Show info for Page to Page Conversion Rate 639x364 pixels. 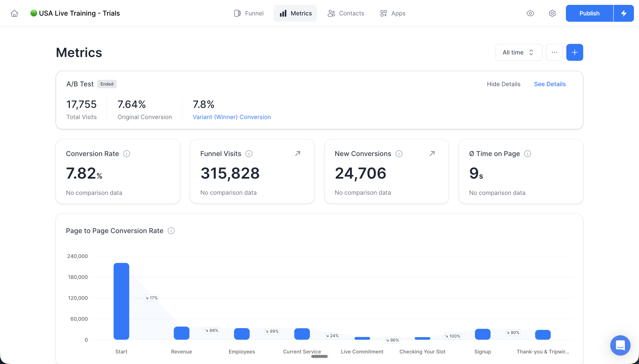(x=171, y=231)
